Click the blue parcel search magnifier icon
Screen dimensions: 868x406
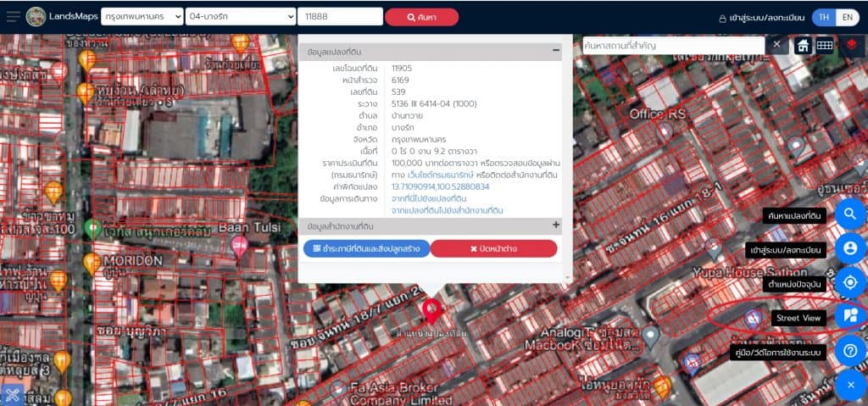[850, 215]
